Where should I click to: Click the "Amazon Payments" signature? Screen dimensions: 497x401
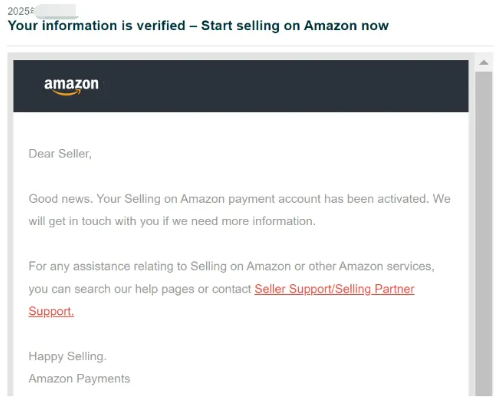79,379
